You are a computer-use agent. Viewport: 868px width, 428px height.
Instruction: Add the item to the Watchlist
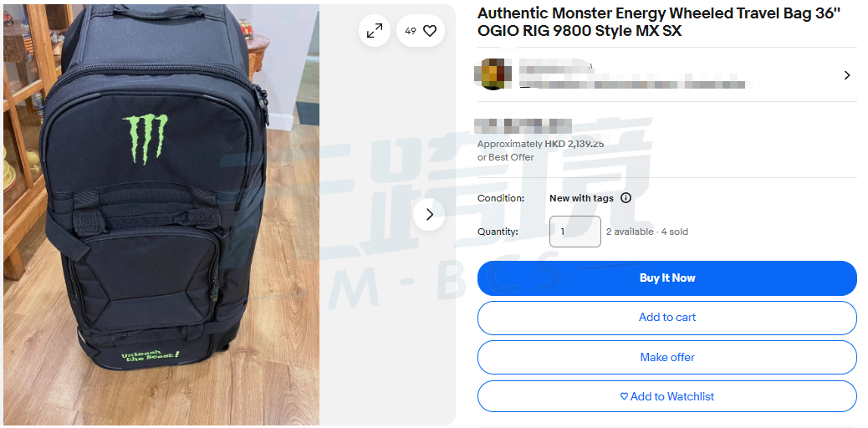[x=667, y=396]
